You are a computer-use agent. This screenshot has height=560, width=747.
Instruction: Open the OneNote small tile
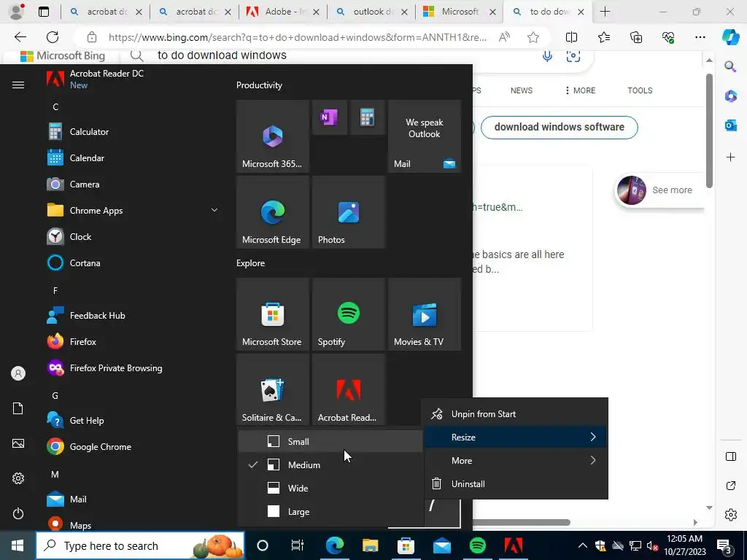pyautogui.click(x=330, y=117)
